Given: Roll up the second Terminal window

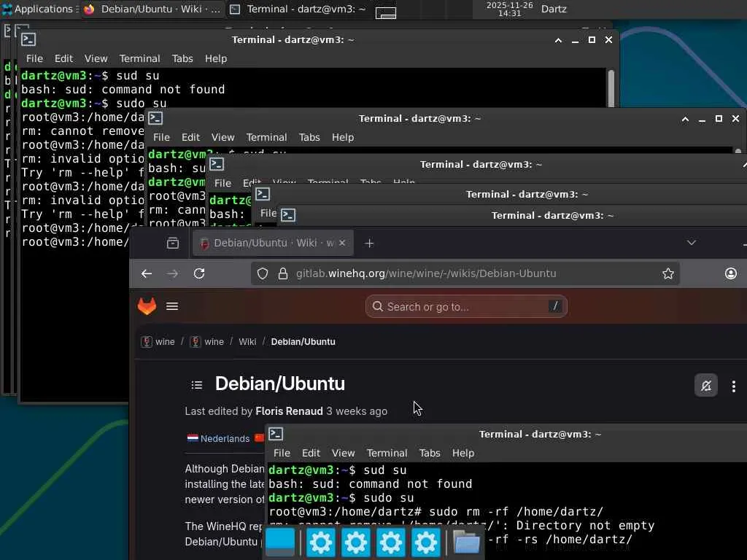Looking at the screenshot, I should pyautogui.click(x=685, y=119).
